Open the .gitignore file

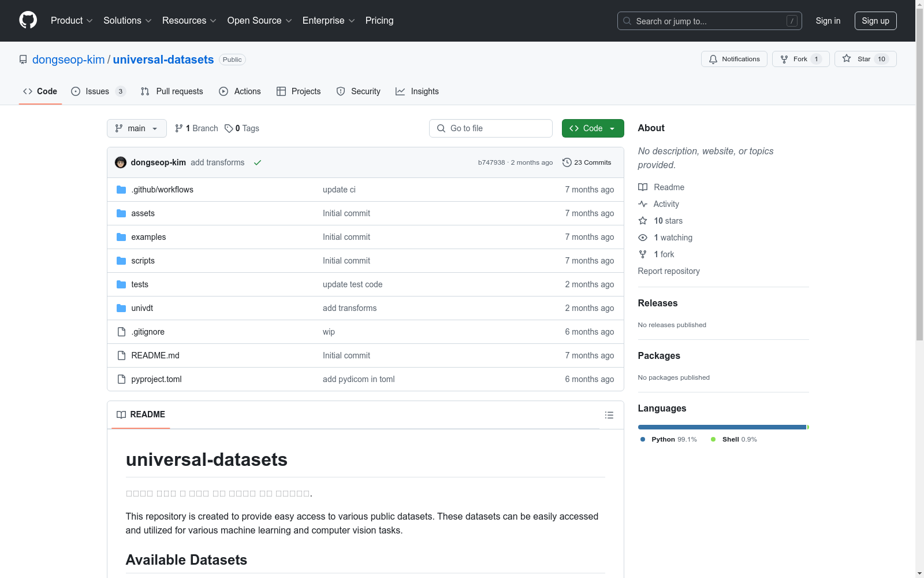pyautogui.click(x=148, y=332)
